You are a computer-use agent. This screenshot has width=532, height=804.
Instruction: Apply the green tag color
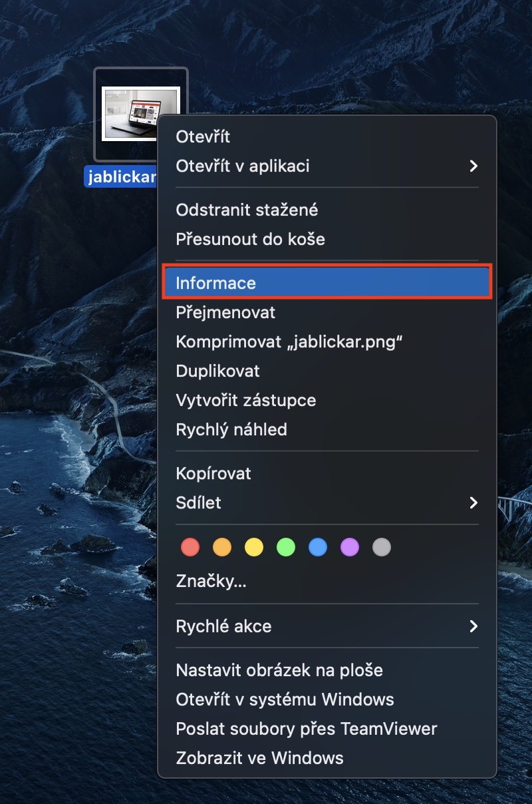coord(286,548)
